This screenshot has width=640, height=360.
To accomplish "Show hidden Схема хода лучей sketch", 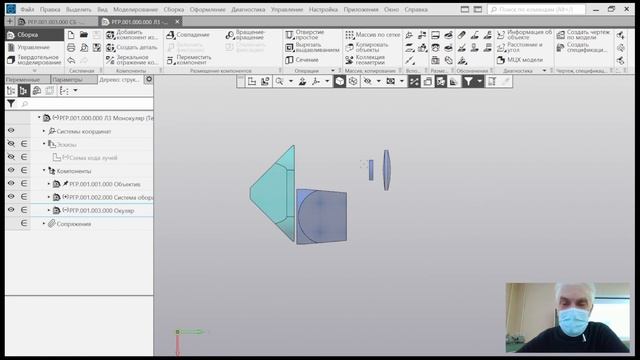I will pos(11,157).
